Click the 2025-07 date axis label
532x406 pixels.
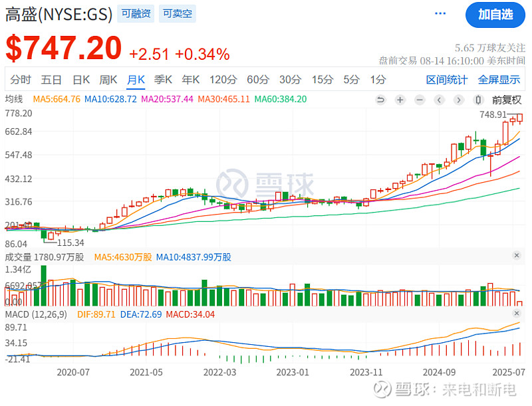point(509,372)
